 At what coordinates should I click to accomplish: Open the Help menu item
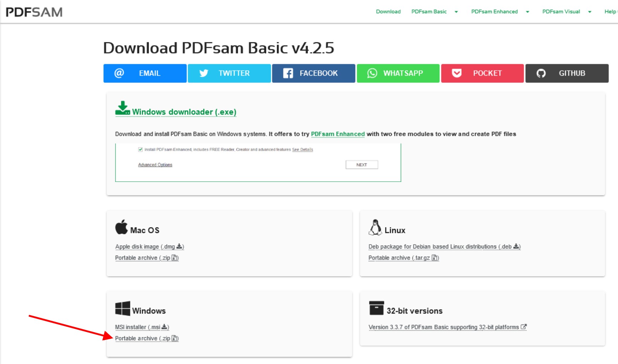[x=611, y=12]
